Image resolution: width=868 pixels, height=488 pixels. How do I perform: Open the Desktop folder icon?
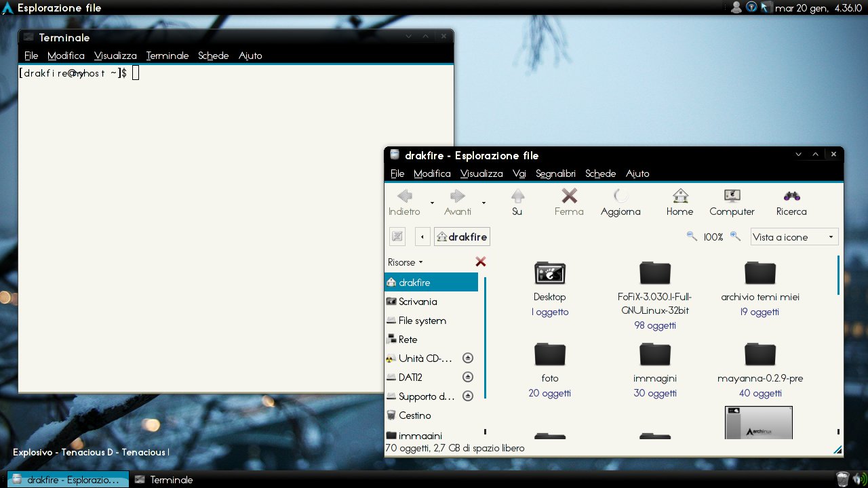550,272
